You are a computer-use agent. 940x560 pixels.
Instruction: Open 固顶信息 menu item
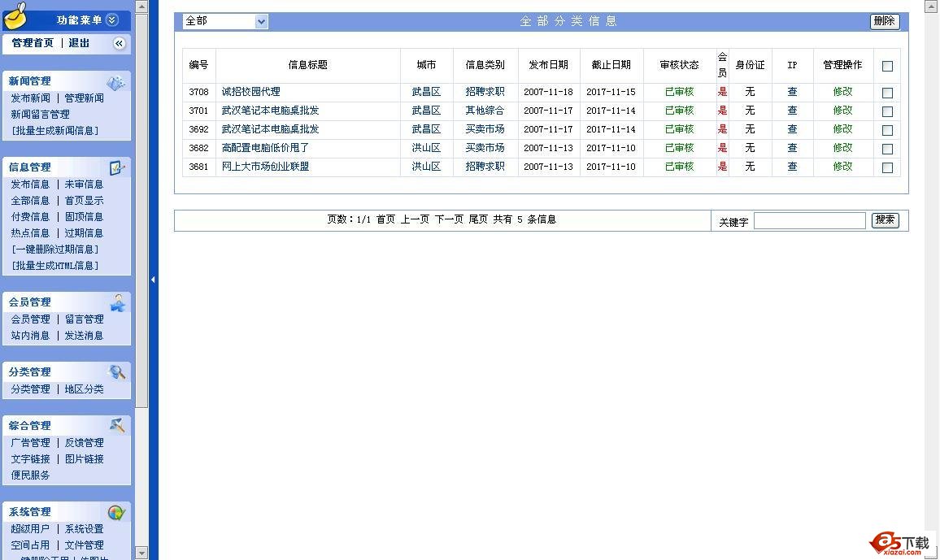[x=84, y=216]
